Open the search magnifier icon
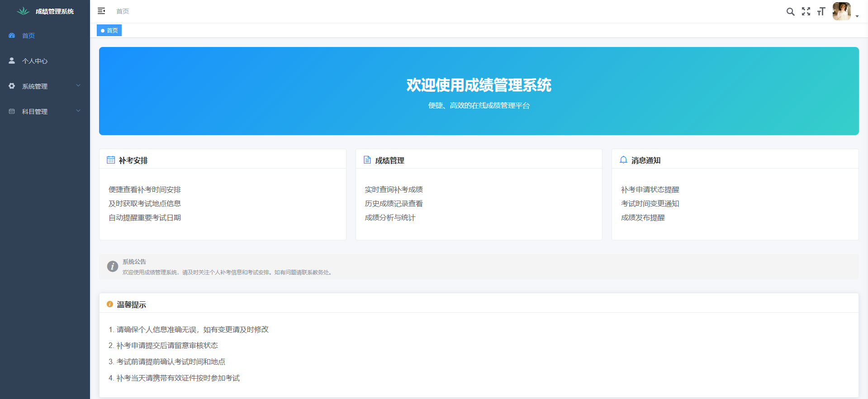Screen dimensions: 868x399 click(790, 12)
